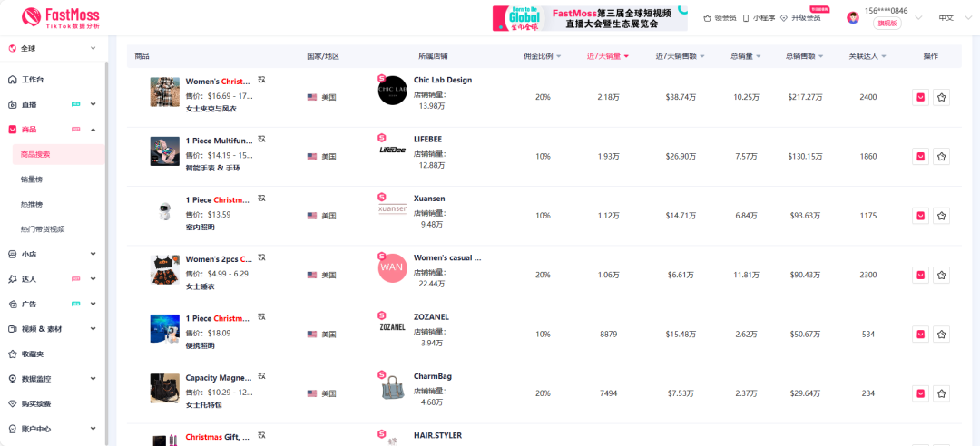
Task: Open the robot lamp product thumbnail from Xuansen
Action: 165,210
